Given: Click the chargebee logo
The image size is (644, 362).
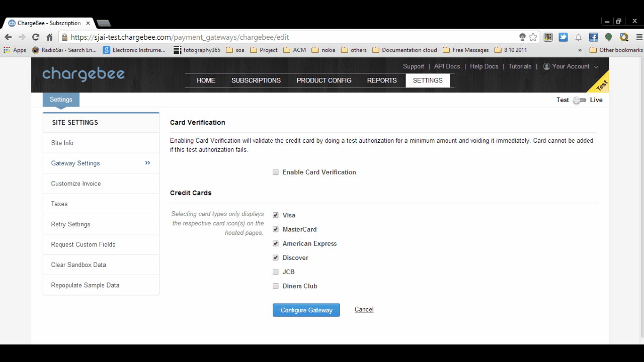Looking at the screenshot, I should [84, 74].
